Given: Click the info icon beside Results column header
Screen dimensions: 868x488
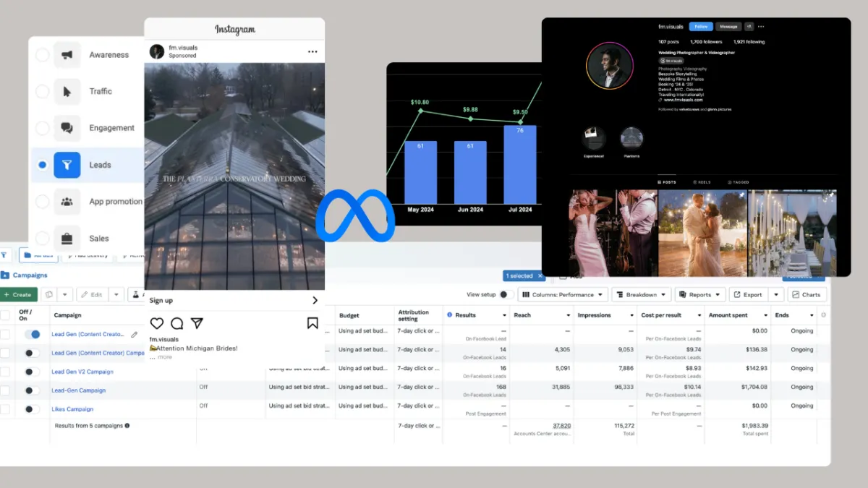Looking at the screenshot, I should click(x=450, y=315).
